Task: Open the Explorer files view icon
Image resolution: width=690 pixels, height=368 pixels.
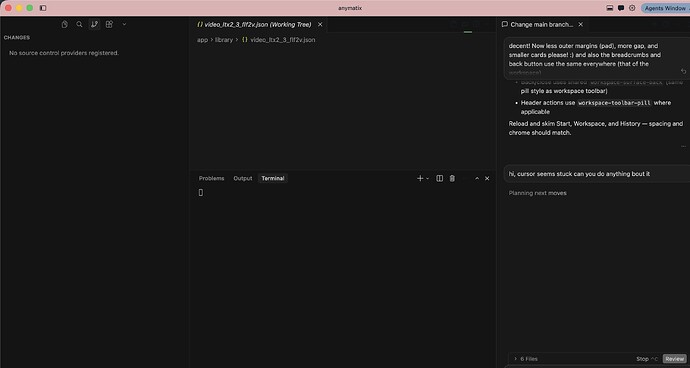Action: [x=65, y=25]
